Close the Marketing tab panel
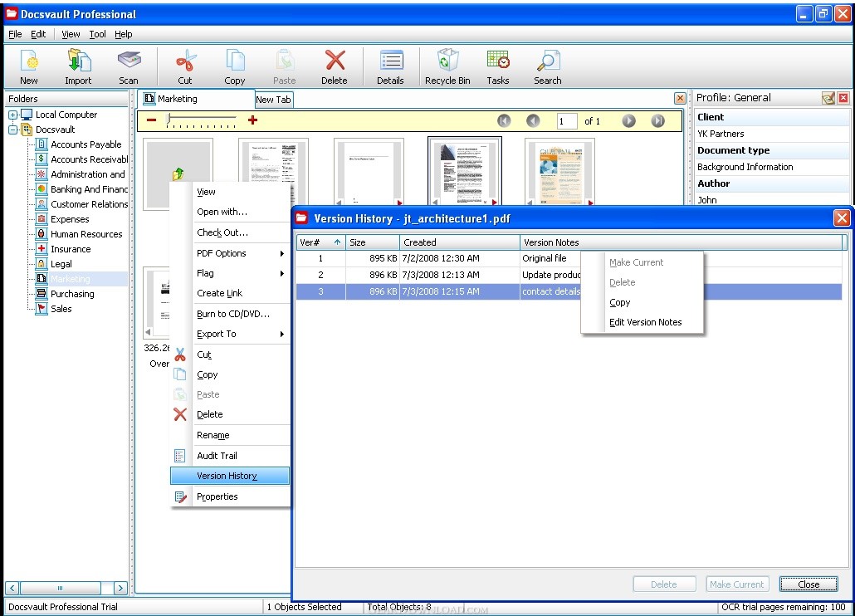Viewport: 855px width, 616px height. click(680, 98)
